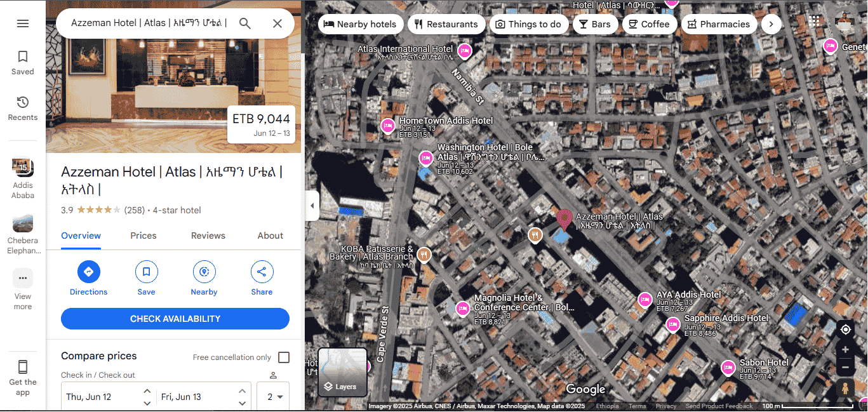Open the hamburger menu
This screenshot has width=868, height=412.
point(23,23)
